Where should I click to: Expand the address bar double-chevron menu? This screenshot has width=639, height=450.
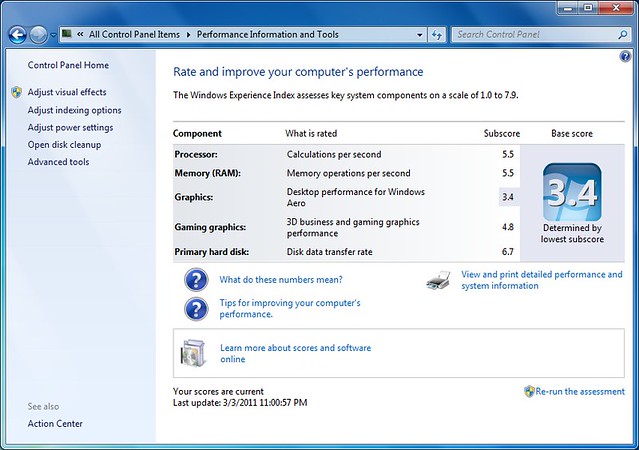click(80, 34)
